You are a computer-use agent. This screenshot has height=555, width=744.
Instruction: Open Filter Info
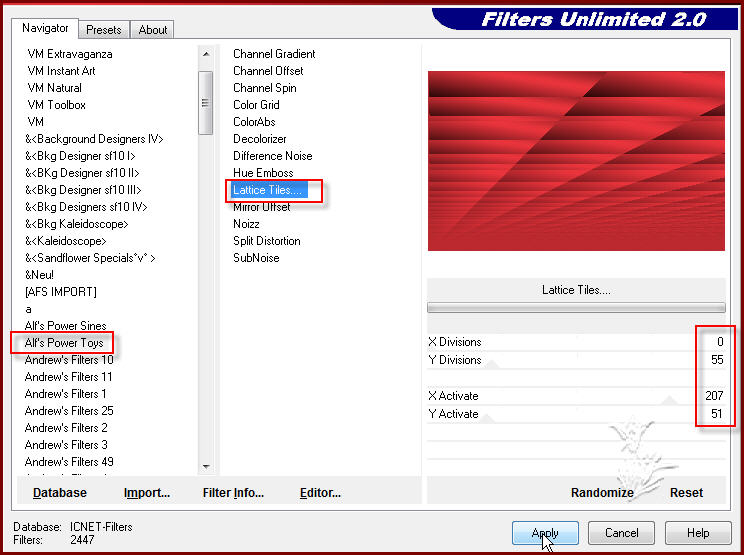coord(233,492)
